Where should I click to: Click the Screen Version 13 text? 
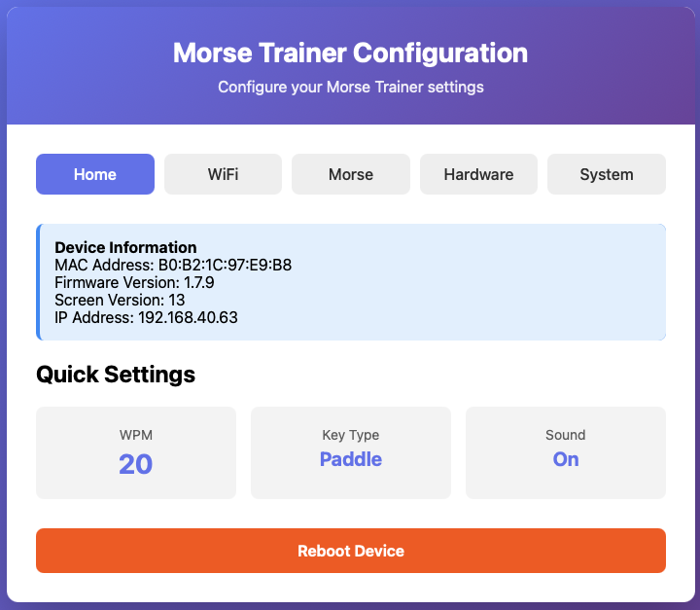click(x=120, y=300)
